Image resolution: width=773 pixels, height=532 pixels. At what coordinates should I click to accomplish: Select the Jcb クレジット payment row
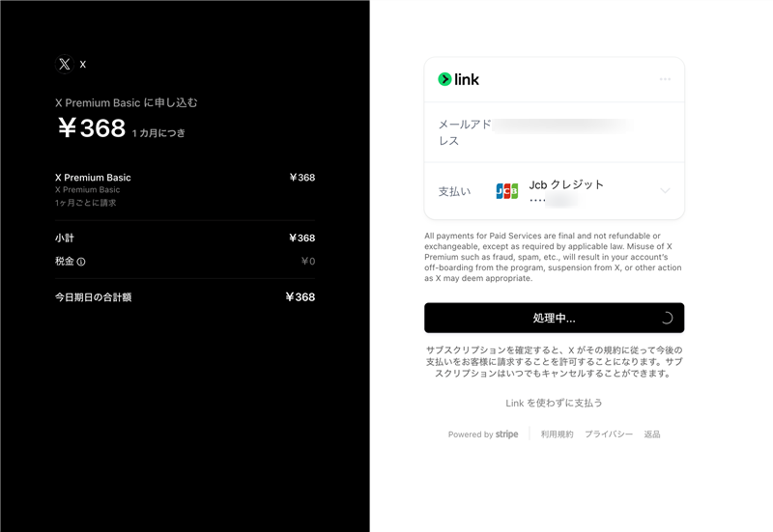point(554,191)
